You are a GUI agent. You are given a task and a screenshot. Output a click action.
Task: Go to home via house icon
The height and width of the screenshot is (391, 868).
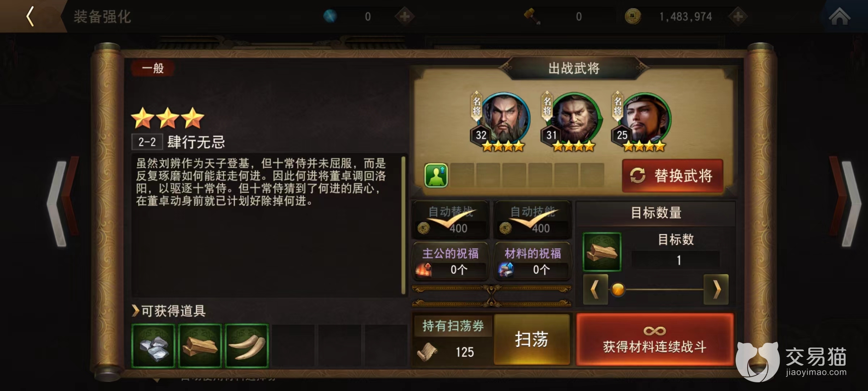tap(839, 16)
